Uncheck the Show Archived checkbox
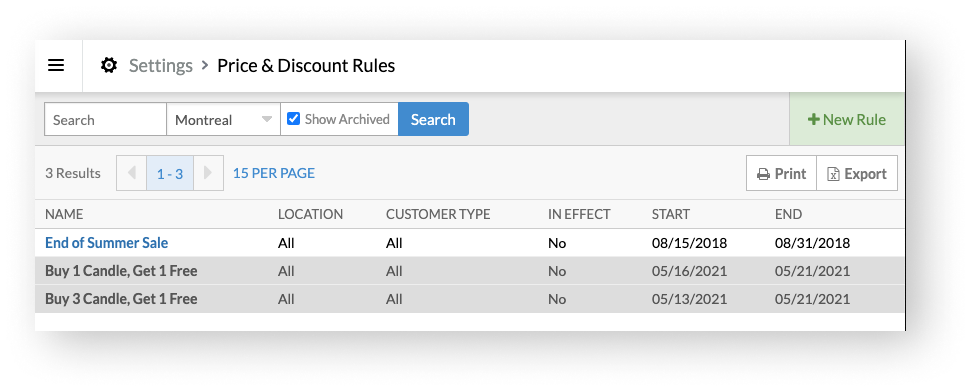The width and height of the screenshot is (971, 391). pyautogui.click(x=294, y=118)
